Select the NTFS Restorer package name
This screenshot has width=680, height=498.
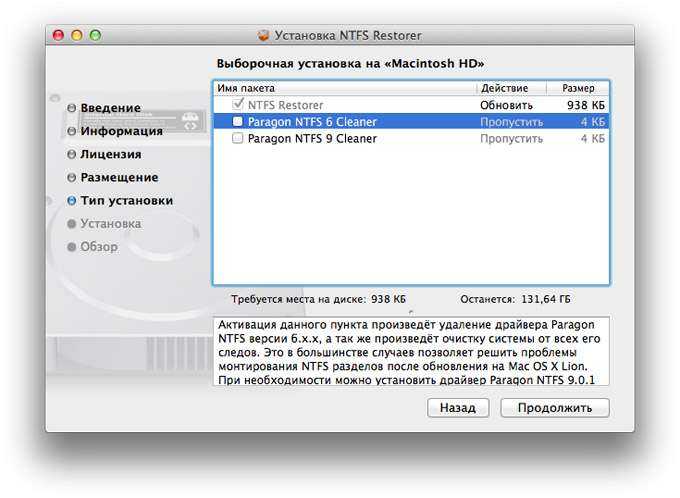(x=285, y=105)
